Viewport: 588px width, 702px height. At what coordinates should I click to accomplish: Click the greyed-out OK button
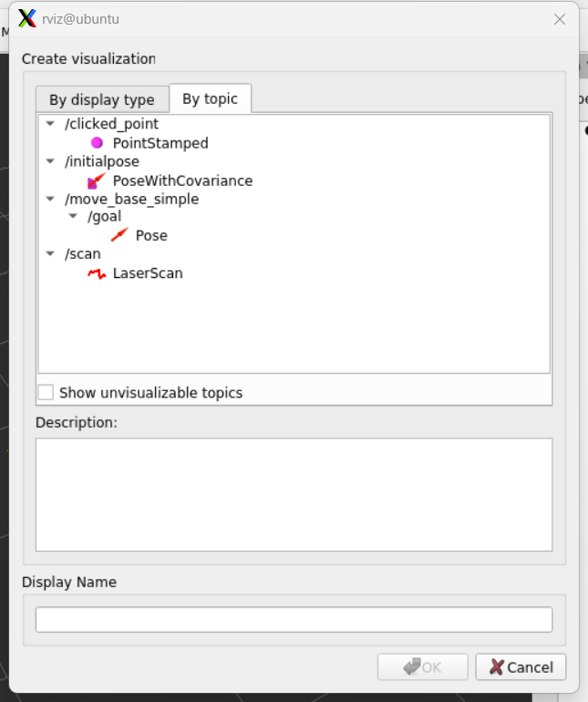point(422,667)
